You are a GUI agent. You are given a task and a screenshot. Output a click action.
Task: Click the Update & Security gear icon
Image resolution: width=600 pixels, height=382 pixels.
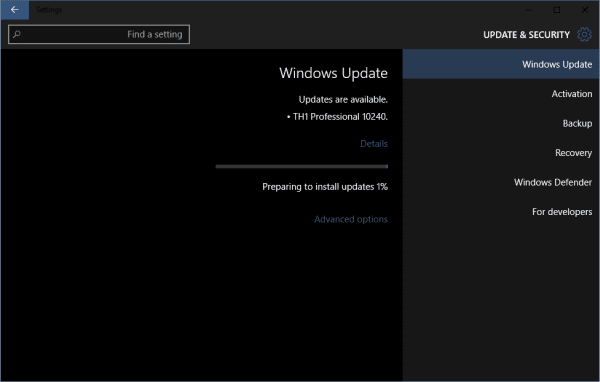[584, 34]
